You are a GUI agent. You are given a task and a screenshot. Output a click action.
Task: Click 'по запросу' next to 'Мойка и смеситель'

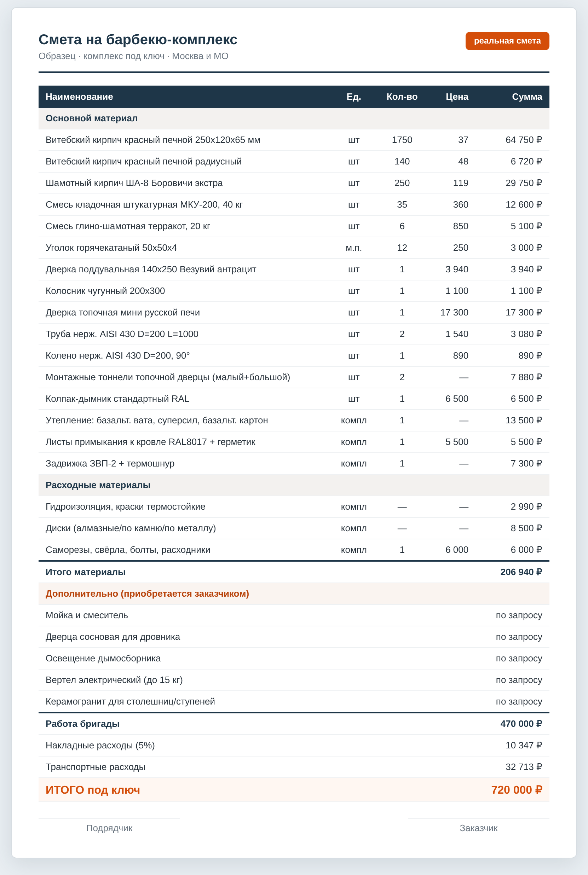[x=519, y=615]
